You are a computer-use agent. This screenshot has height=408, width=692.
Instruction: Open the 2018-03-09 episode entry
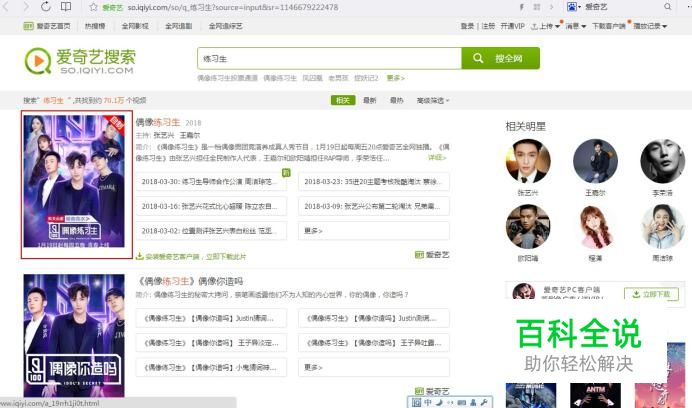pos(374,206)
